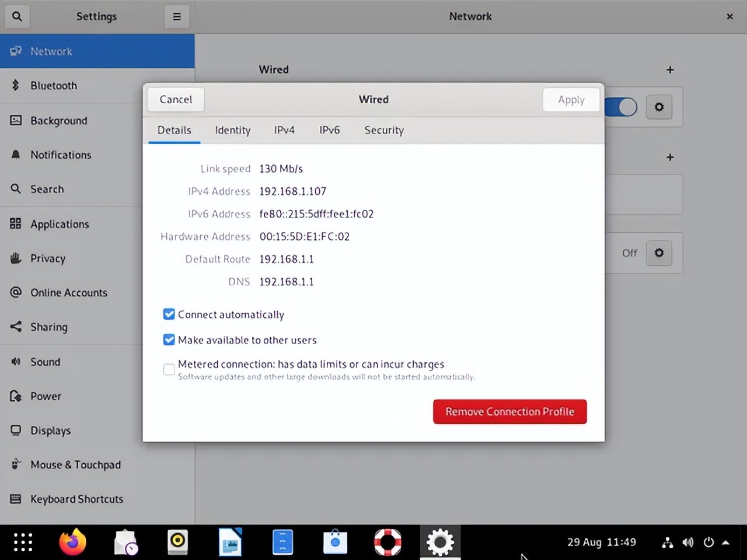Uncheck Connect automatically checkbox

[169, 314]
